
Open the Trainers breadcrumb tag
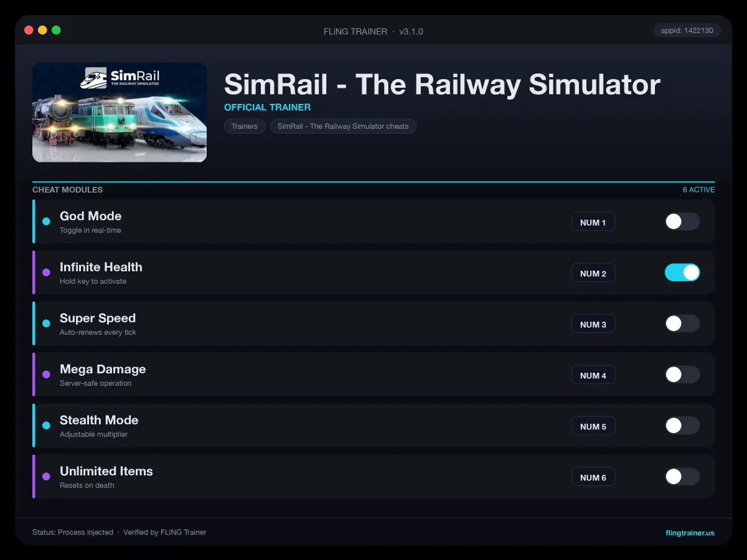245,126
